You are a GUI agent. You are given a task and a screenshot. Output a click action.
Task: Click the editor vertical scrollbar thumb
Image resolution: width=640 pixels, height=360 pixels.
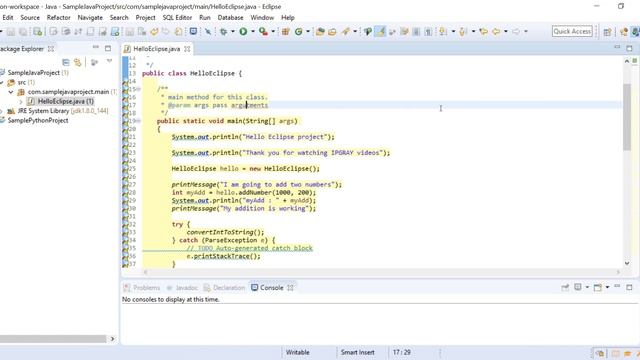click(627, 117)
